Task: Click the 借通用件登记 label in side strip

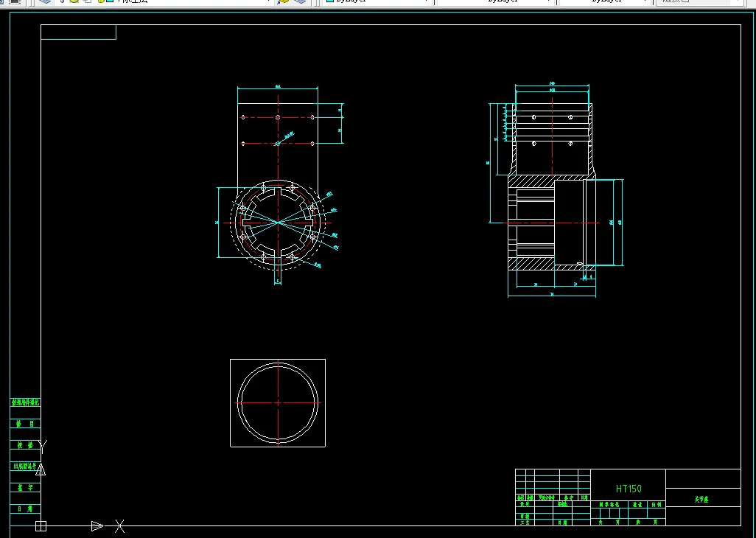Action: point(25,402)
